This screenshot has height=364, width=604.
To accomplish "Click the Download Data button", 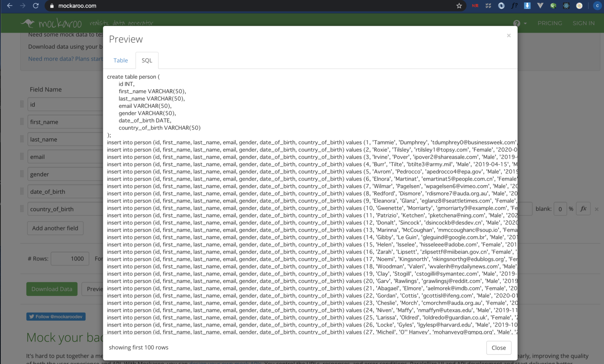I will pos(52,289).
